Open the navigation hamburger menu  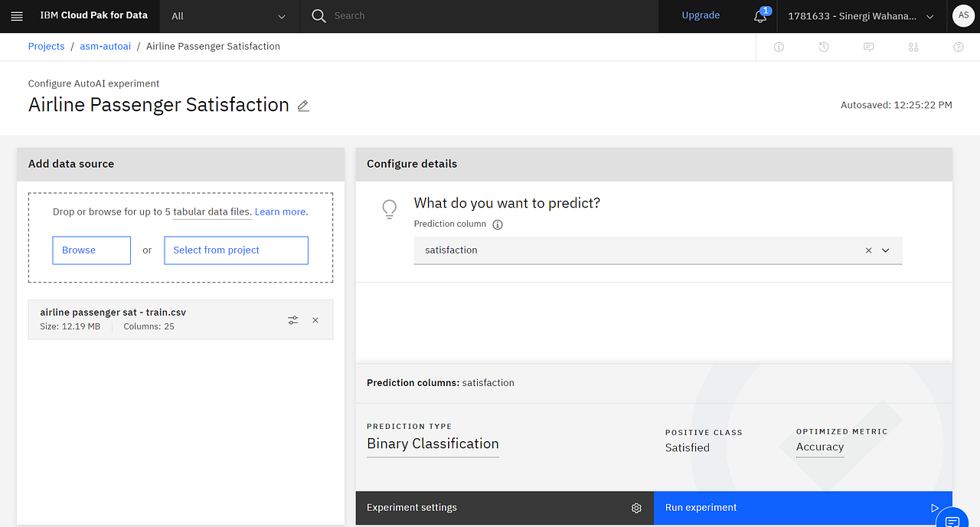17,15
